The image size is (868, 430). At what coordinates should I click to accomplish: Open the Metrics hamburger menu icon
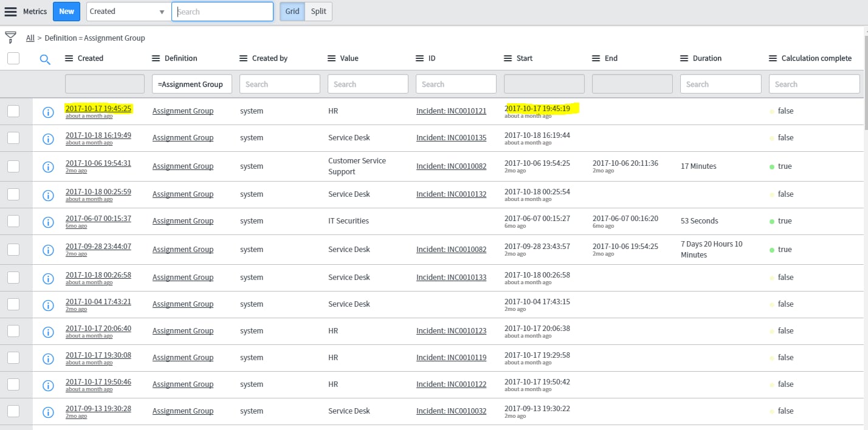(11, 12)
